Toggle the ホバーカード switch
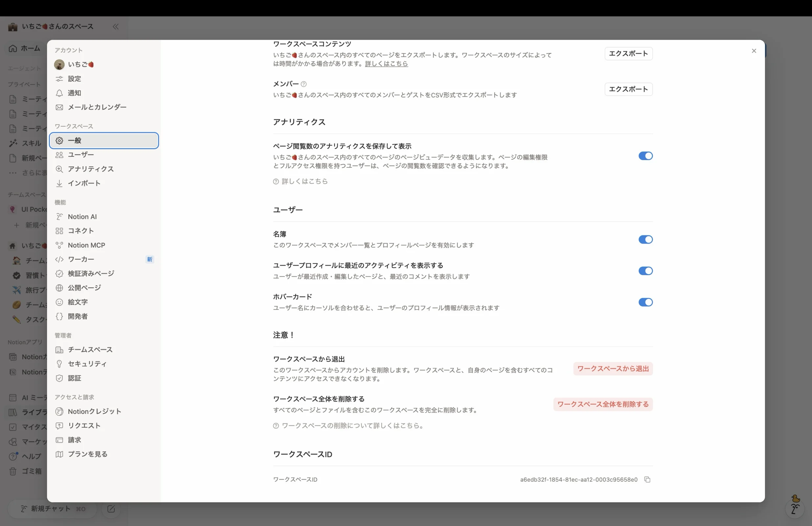 (x=645, y=302)
